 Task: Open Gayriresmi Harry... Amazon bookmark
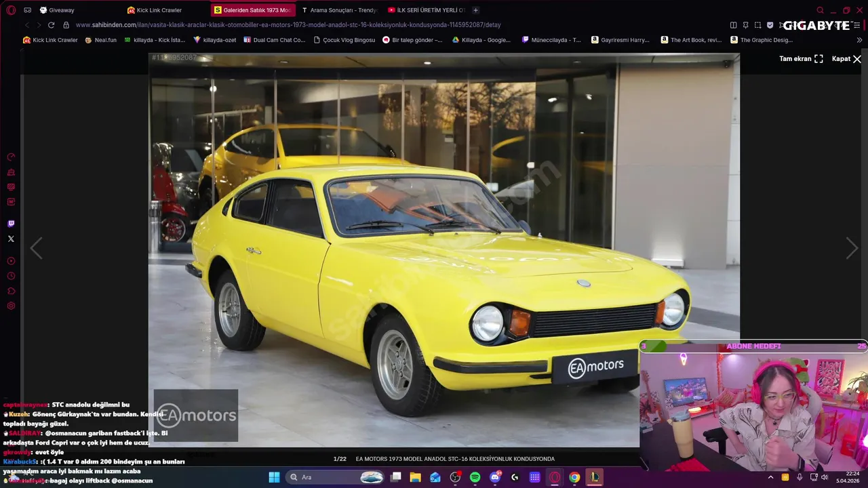point(620,40)
